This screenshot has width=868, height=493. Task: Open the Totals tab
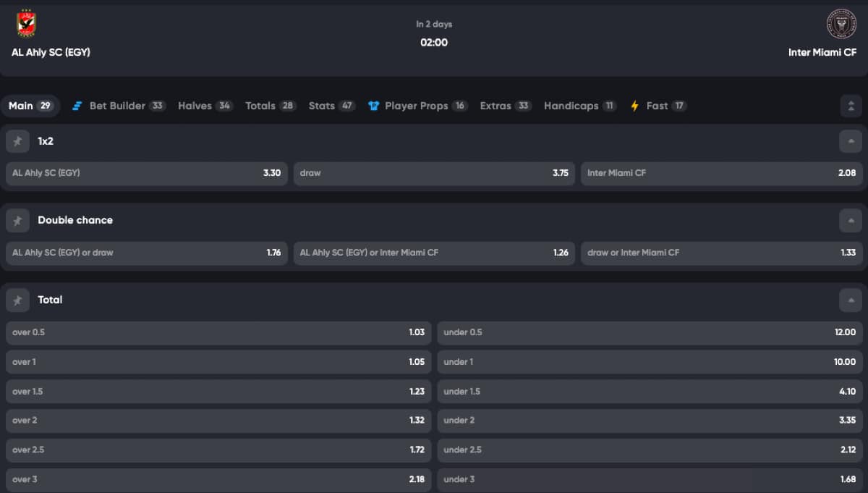point(271,106)
